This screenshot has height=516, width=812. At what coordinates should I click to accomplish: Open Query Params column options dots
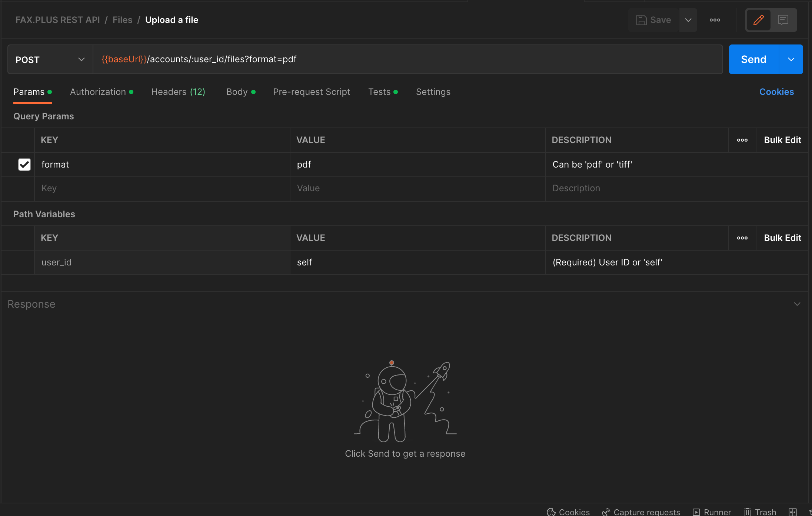[742, 140]
